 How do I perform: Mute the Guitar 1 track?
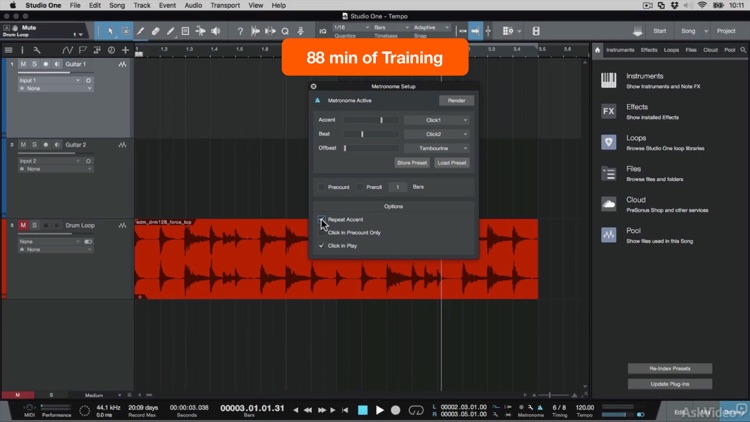[23, 64]
